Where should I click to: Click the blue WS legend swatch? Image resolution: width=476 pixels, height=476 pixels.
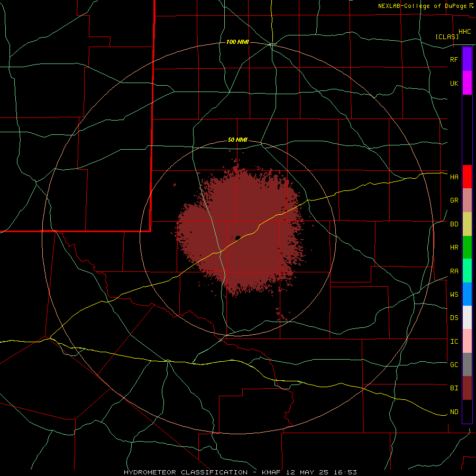click(467, 294)
